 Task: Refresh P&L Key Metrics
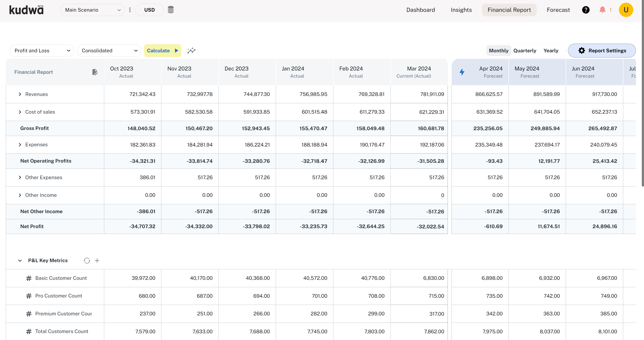coord(87,261)
